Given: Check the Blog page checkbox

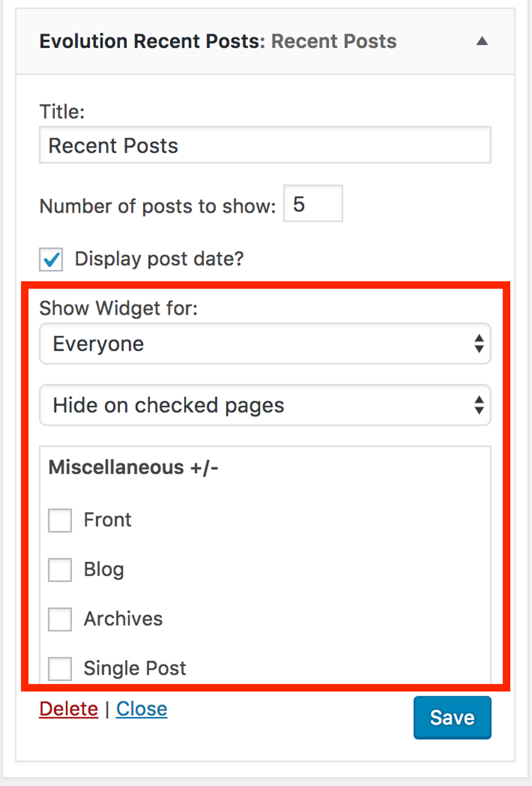Looking at the screenshot, I should click(x=59, y=570).
